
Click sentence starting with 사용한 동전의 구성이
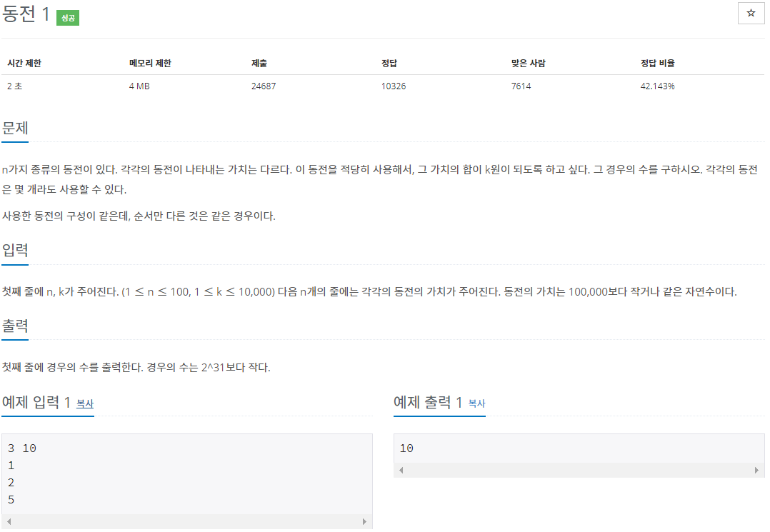point(139,216)
